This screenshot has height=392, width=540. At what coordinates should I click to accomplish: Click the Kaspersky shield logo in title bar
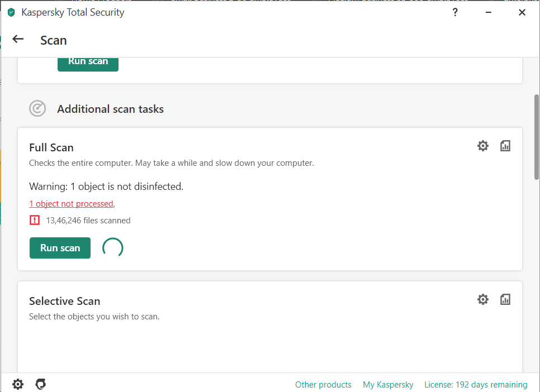tap(11, 12)
